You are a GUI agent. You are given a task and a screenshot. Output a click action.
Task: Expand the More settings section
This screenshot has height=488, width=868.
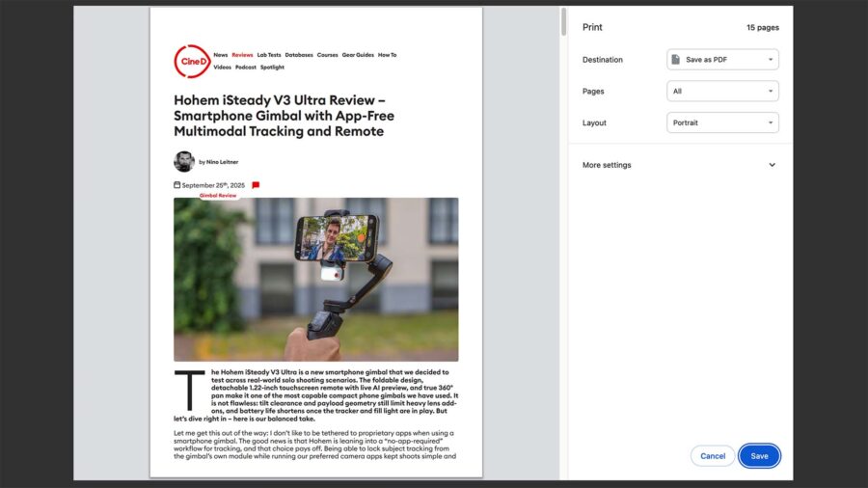coord(679,165)
